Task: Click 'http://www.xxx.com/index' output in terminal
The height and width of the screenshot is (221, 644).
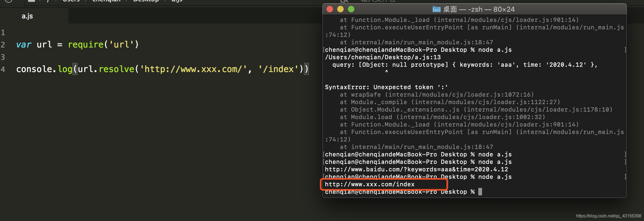Action: pos(370,184)
